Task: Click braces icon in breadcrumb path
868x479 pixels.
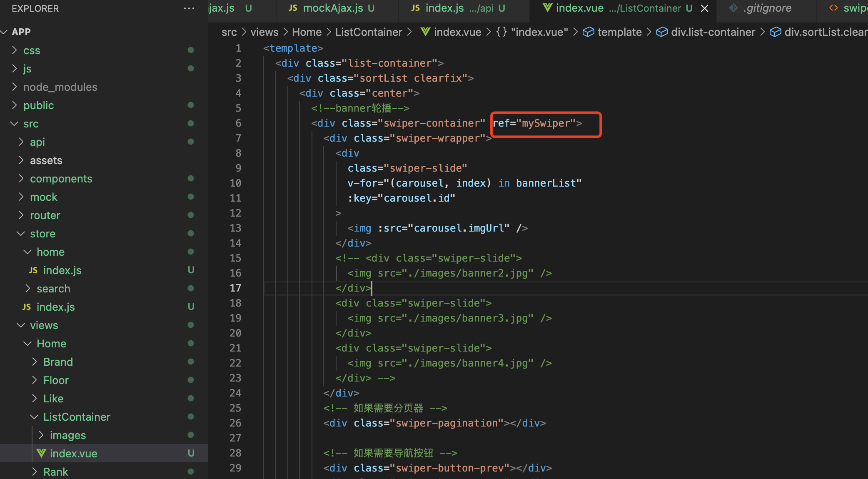Action: tap(501, 32)
